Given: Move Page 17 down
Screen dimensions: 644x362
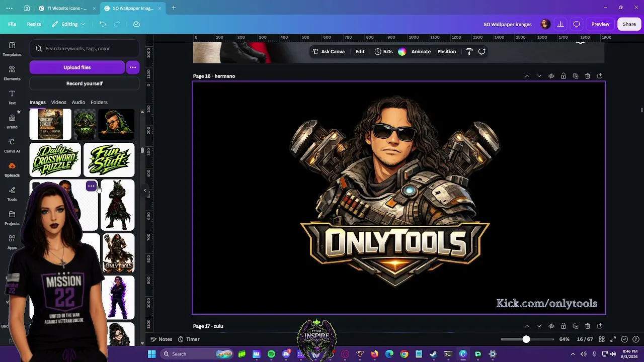Looking at the screenshot, I should (x=539, y=326).
